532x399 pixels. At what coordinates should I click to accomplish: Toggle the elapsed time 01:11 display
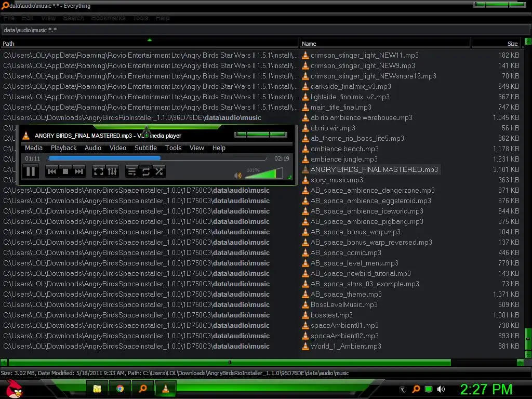33,158
